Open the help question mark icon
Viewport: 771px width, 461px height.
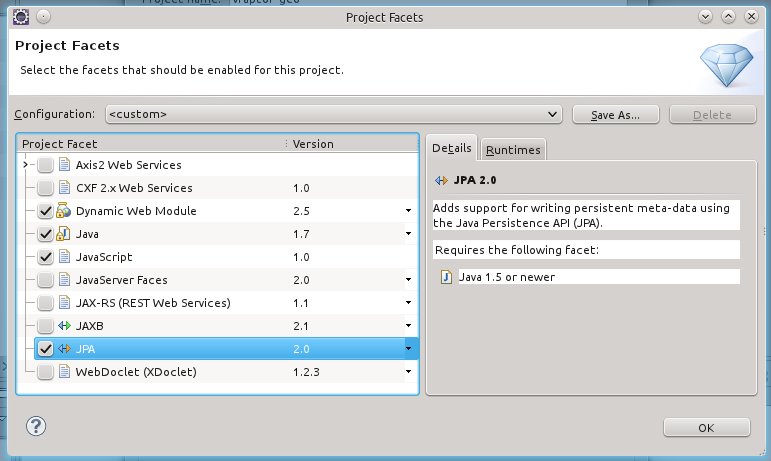pyautogui.click(x=36, y=426)
